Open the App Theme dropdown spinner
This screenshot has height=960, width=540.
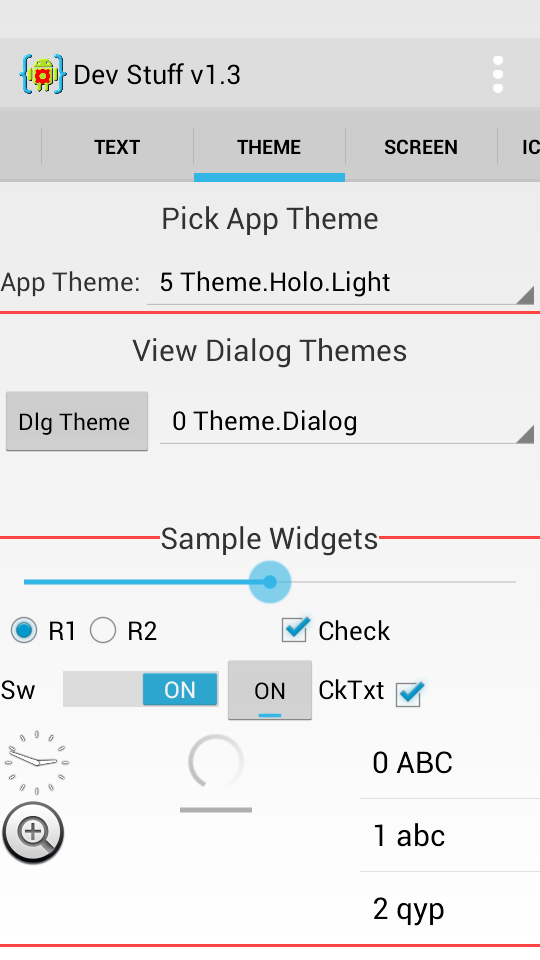[340, 282]
